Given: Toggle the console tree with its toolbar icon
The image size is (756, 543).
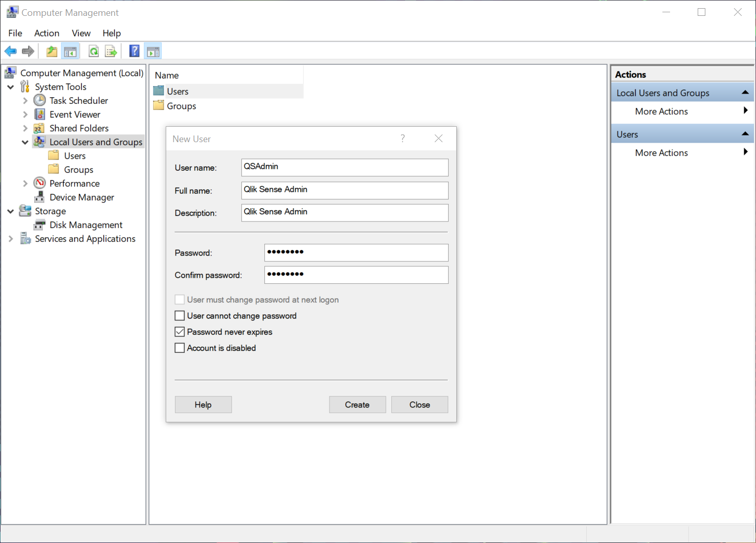Looking at the screenshot, I should [71, 51].
